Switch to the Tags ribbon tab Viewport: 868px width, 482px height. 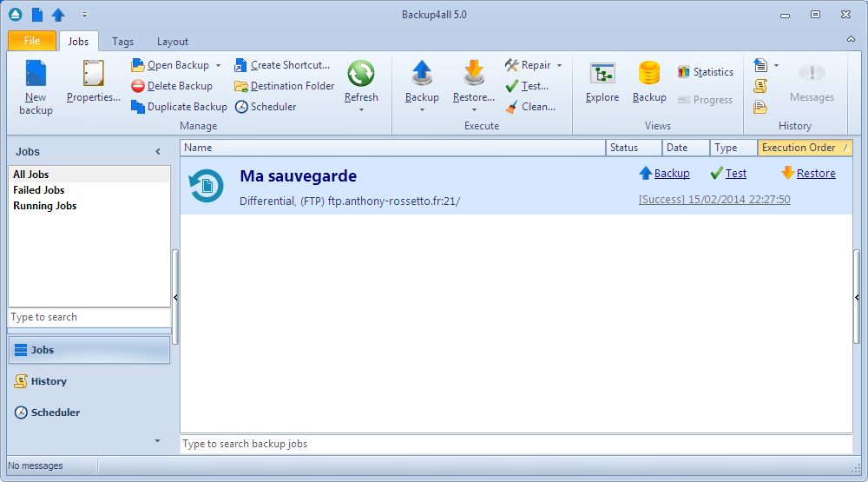[x=123, y=42]
